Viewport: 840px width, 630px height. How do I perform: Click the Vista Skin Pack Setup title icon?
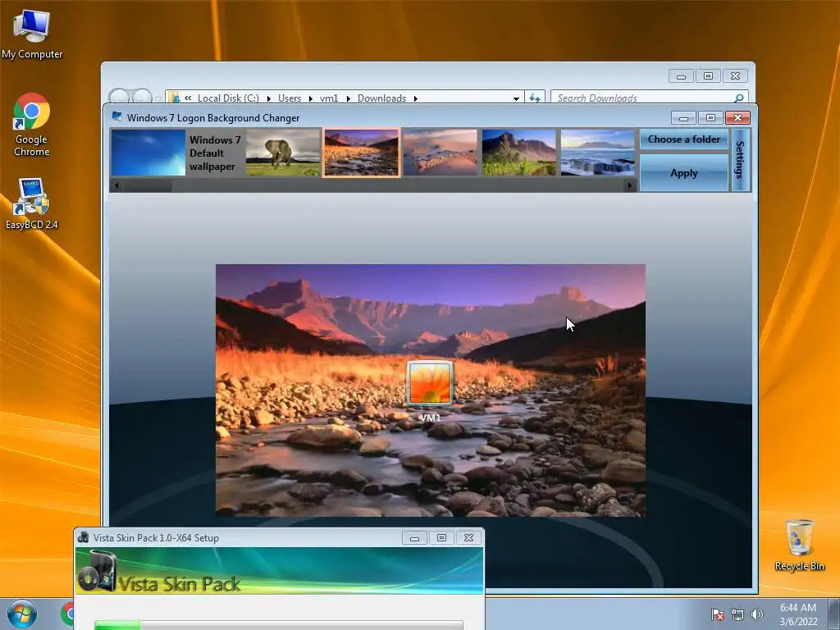coord(83,537)
